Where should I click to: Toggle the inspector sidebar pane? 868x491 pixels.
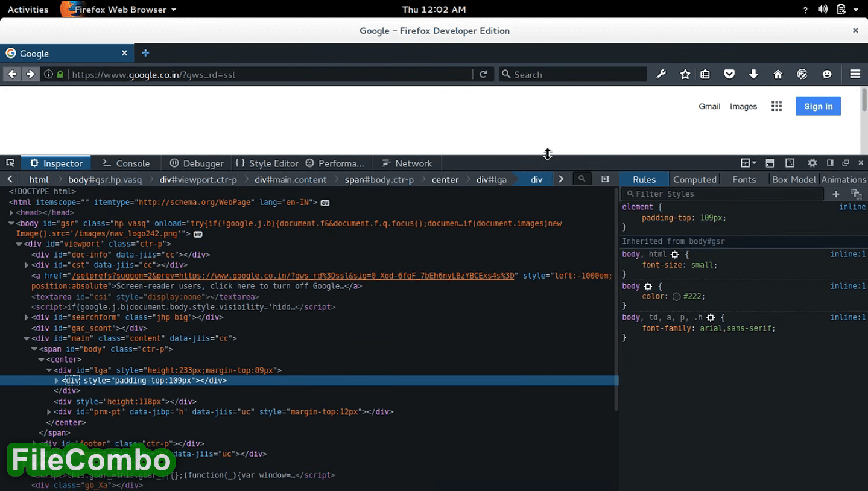605,179
